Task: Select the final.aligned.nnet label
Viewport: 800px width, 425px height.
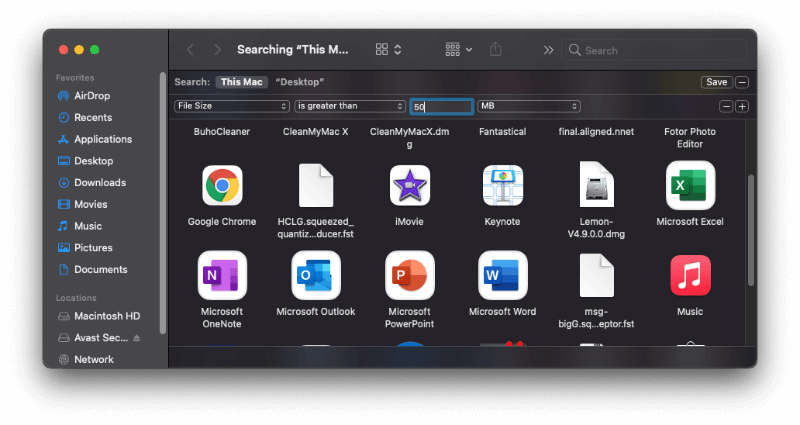Action: click(x=596, y=132)
